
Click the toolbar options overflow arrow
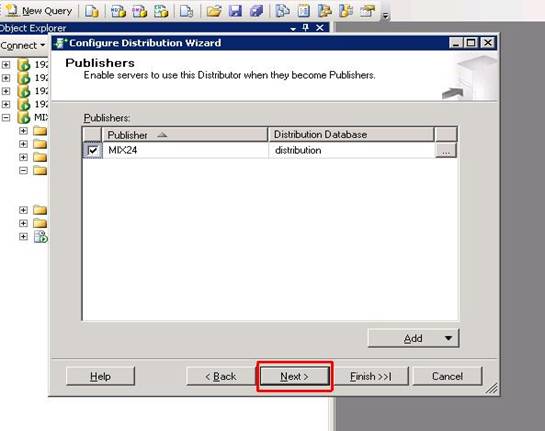pos(385,16)
